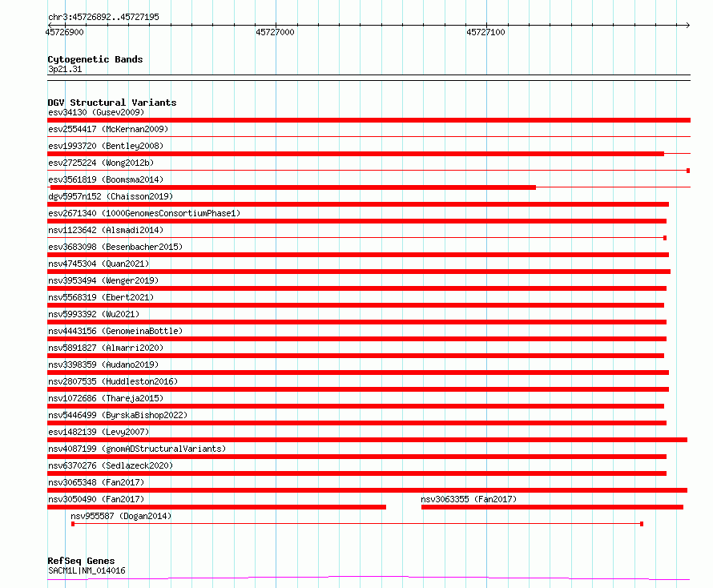713x588 pixels.
Task: Select nsv3398359 (Audano2019) label
Action: click(103, 364)
